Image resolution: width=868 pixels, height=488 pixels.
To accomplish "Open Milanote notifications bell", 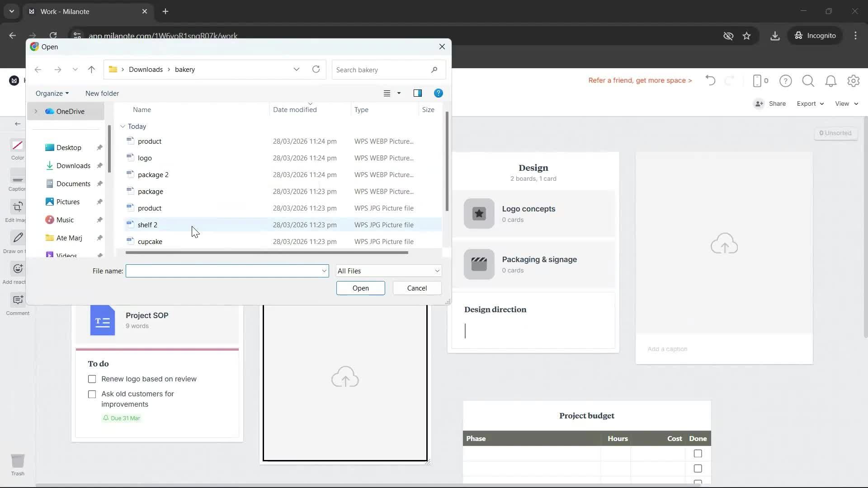I will click(x=830, y=81).
